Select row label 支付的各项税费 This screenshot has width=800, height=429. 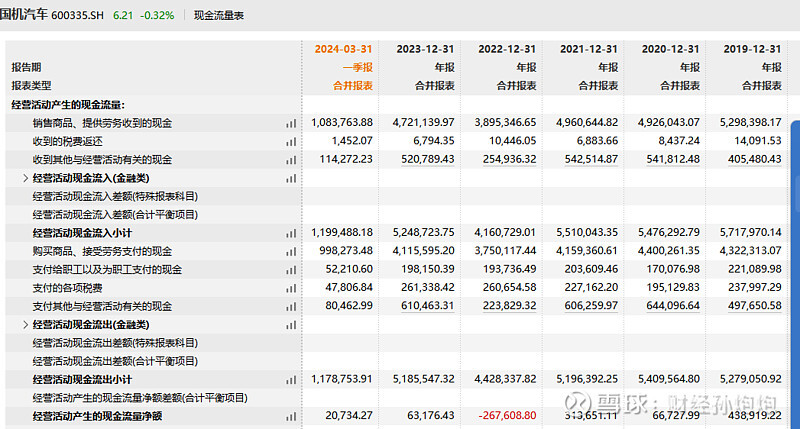click(x=67, y=288)
